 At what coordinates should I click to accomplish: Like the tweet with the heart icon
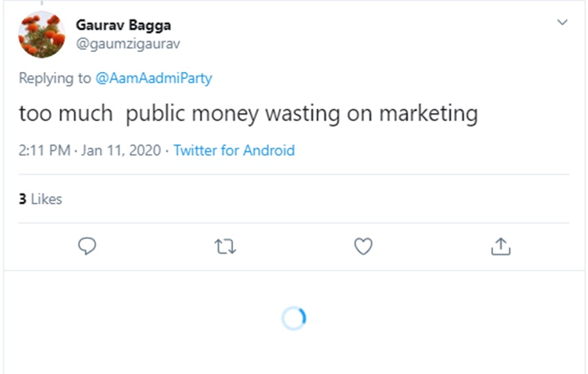pos(363,246)
